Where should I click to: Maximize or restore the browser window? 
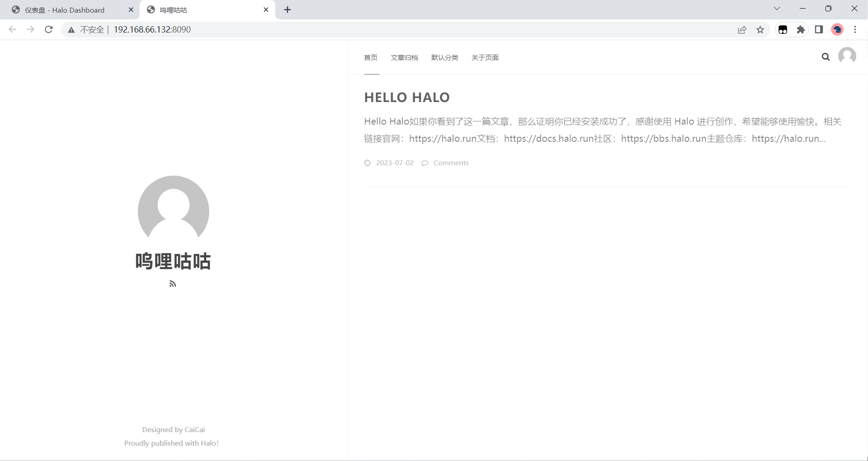click(828, 9)
